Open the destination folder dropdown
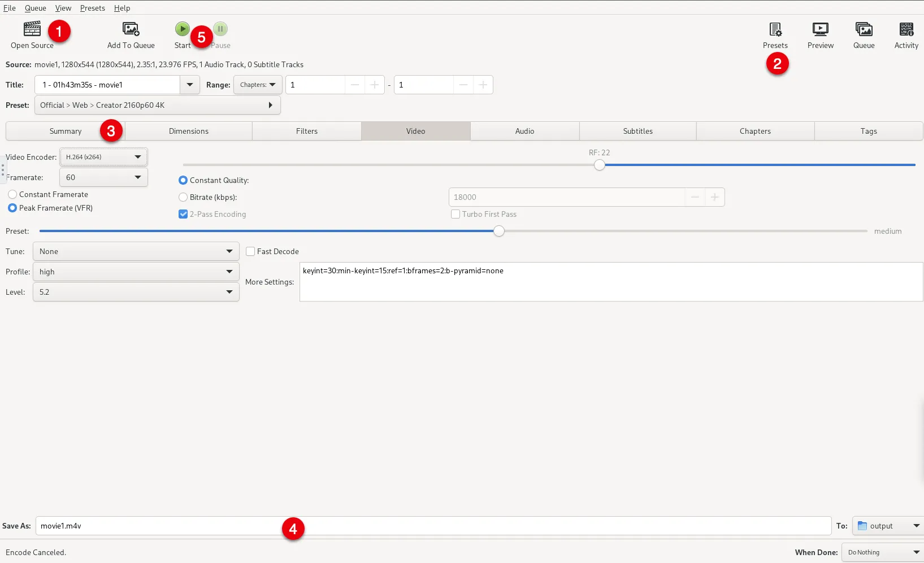 888,526
